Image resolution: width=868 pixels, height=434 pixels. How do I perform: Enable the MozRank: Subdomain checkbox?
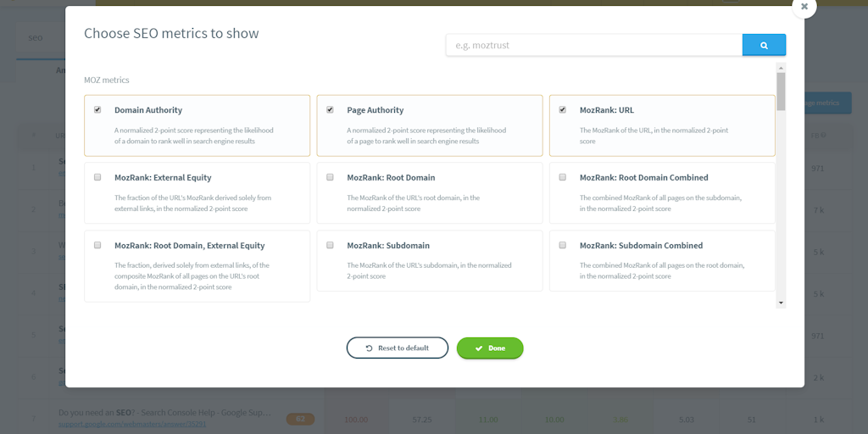click(330, 245)
